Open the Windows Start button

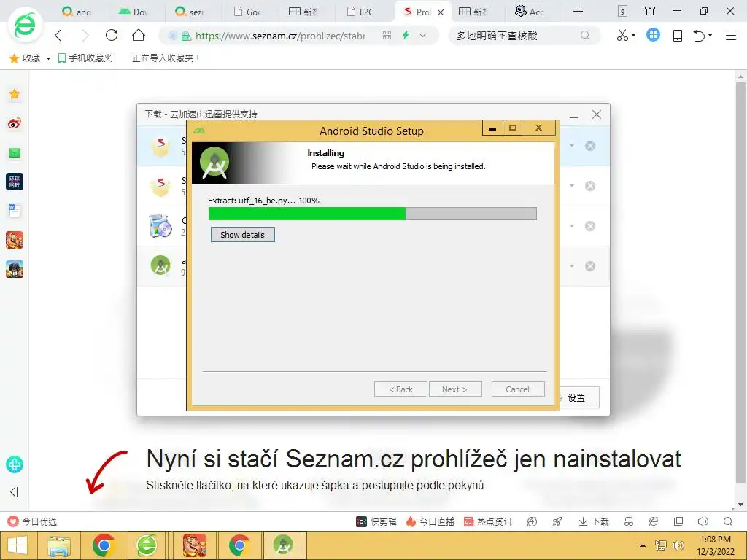point(18,545)
